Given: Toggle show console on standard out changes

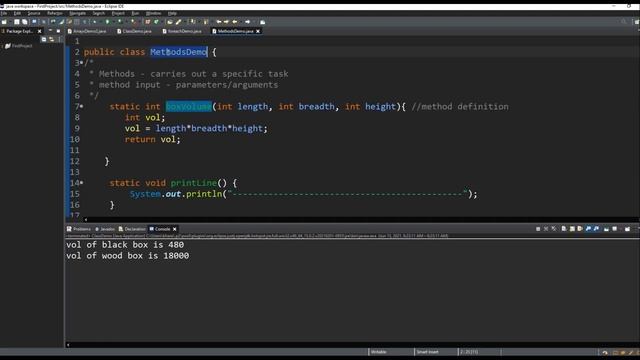Looking at the screenshot, I should point(588,229).
